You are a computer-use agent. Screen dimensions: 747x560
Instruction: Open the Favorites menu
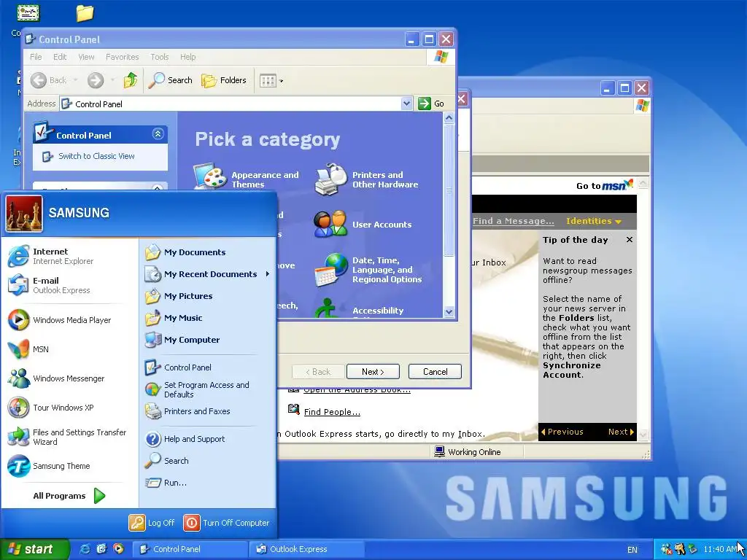point(123,57)
